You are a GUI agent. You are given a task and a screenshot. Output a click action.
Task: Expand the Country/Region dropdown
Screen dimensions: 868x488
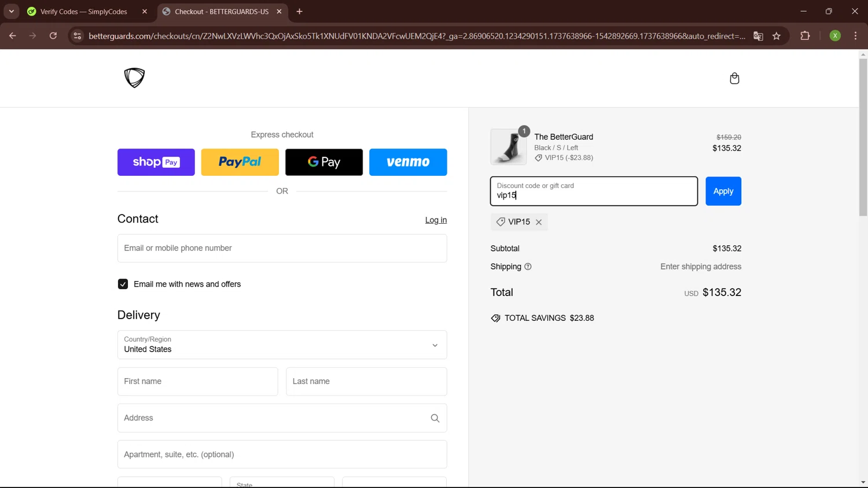[282, 345]
